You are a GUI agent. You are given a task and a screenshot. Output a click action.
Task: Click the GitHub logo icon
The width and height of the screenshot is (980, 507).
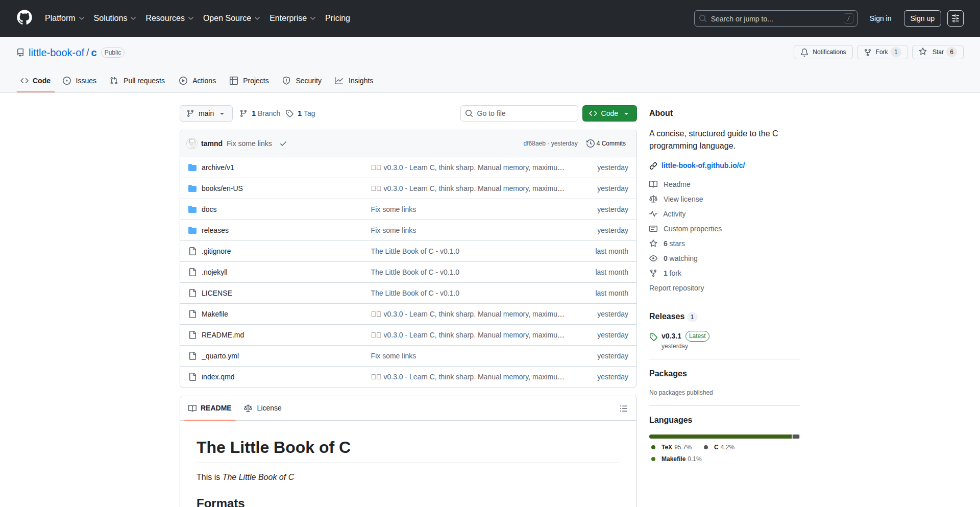(24, 18)
